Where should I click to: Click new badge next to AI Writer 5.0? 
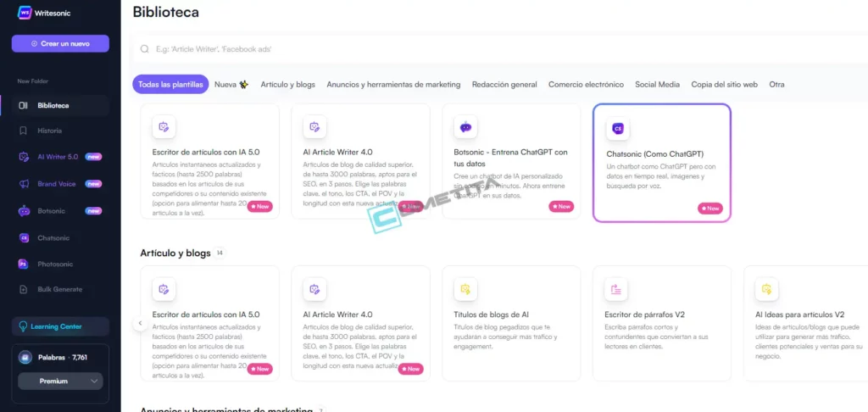(93, 157)
